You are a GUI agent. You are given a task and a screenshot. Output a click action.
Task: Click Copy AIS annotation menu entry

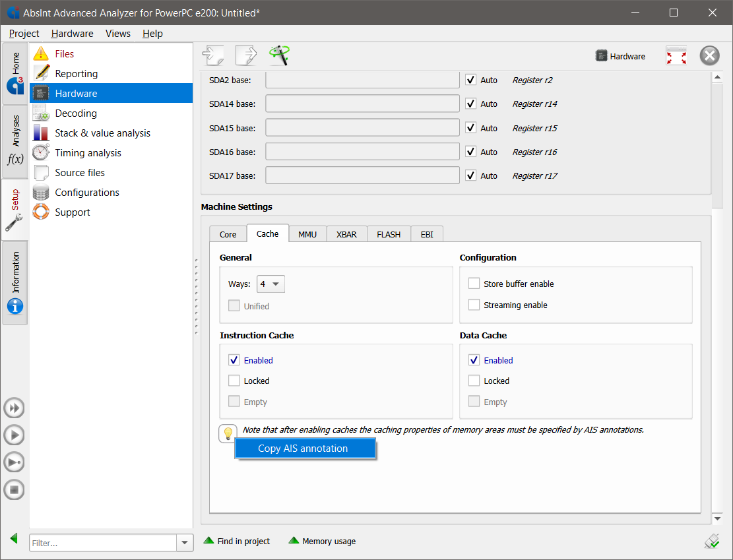tap(305, 449)
